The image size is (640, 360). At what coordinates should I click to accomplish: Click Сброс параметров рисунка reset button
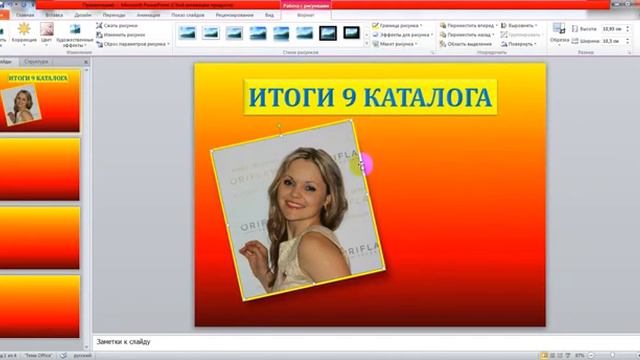[x=133, y=44]
